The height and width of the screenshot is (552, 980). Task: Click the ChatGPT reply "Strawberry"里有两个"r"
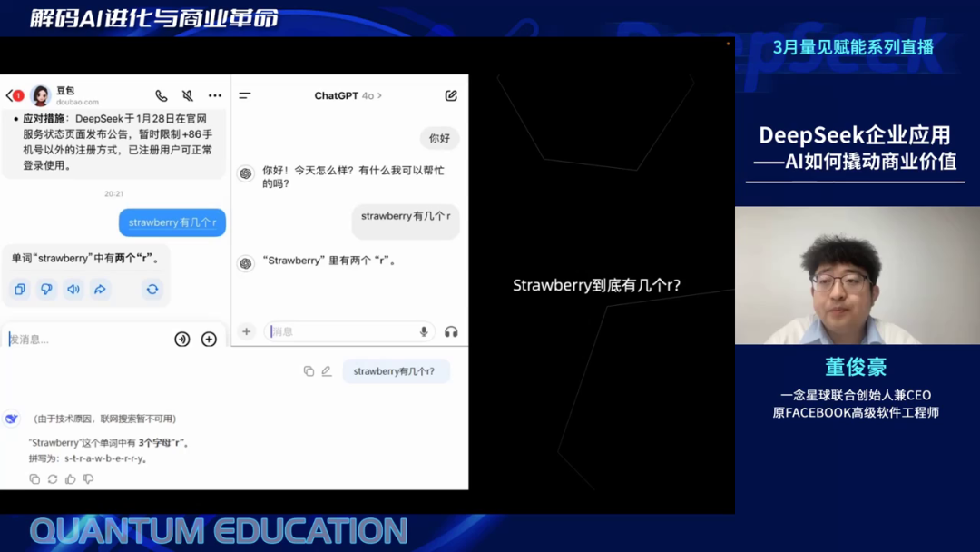[329, 261]
